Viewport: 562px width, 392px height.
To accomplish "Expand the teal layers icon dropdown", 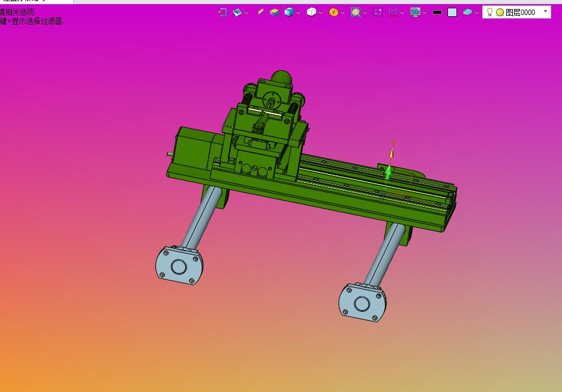I will 476,13.
